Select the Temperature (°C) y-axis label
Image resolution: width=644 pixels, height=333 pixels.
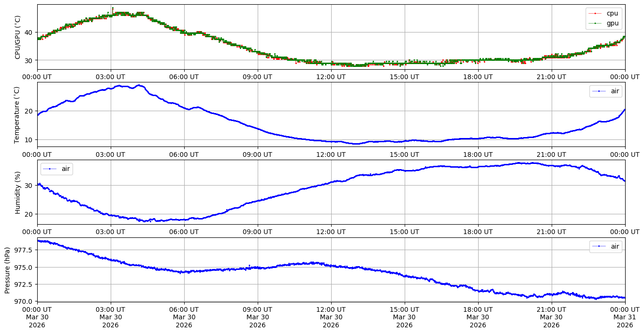[x=17, y=114]
